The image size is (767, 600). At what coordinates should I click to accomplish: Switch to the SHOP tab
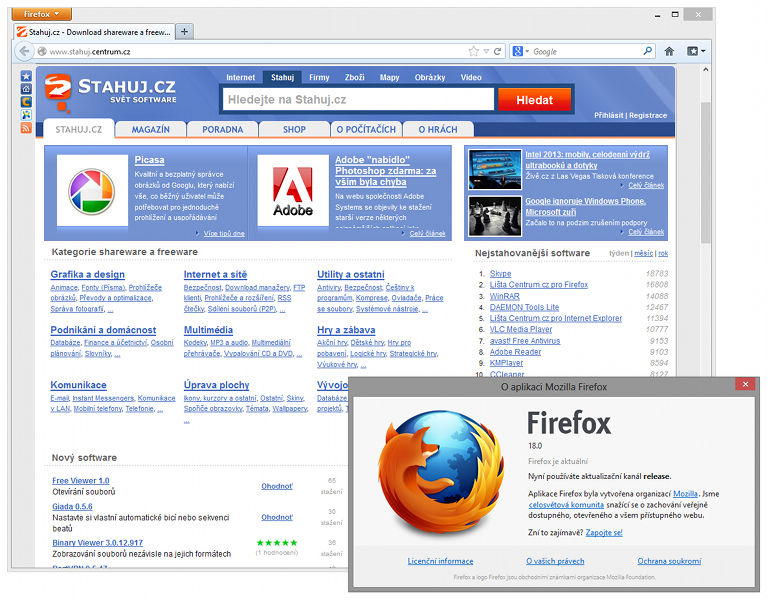[294, 130]
